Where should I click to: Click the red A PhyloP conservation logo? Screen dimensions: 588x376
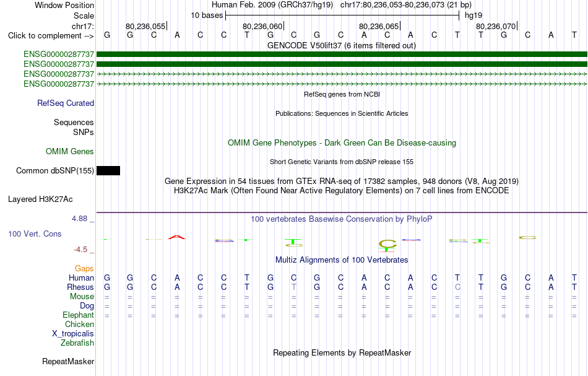click(x=176, y=237)
